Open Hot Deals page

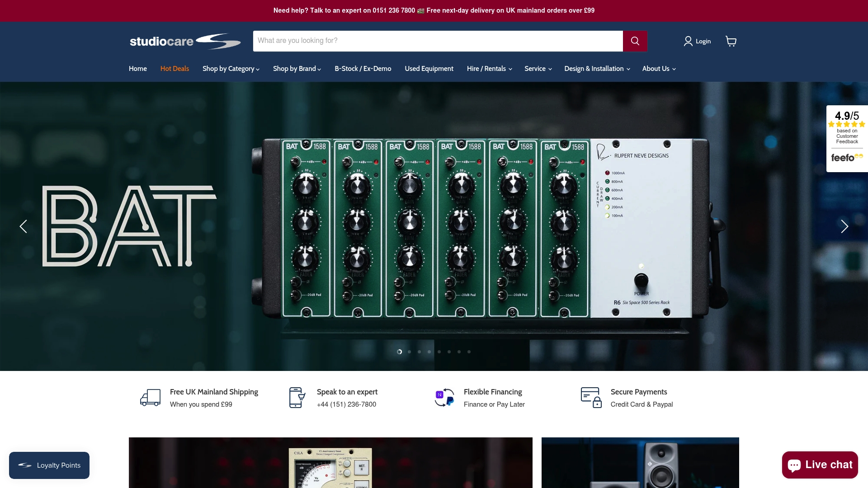(175, 69)
